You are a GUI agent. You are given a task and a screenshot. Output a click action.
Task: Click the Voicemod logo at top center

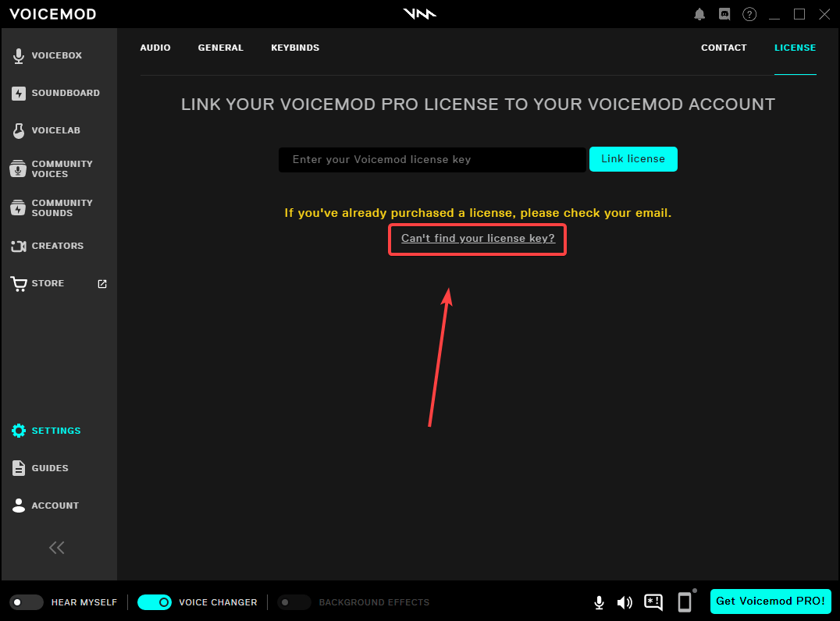419,14
